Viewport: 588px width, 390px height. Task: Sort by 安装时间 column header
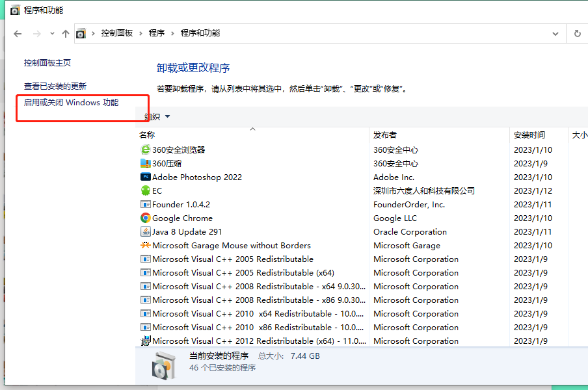click(529, 135)
